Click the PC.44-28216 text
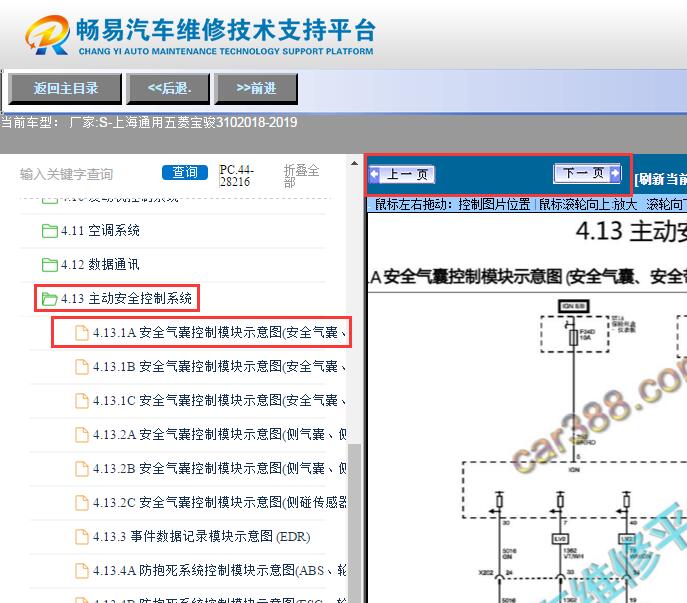687x603 pixels. [237, 176]
